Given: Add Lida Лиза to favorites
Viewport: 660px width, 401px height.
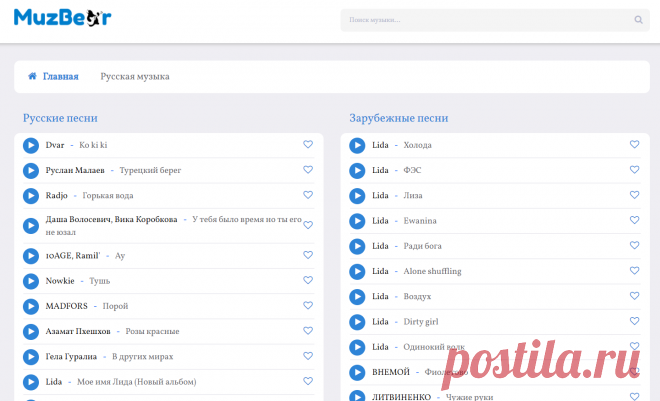Looking at the screenshot, I should pos(634,195).
